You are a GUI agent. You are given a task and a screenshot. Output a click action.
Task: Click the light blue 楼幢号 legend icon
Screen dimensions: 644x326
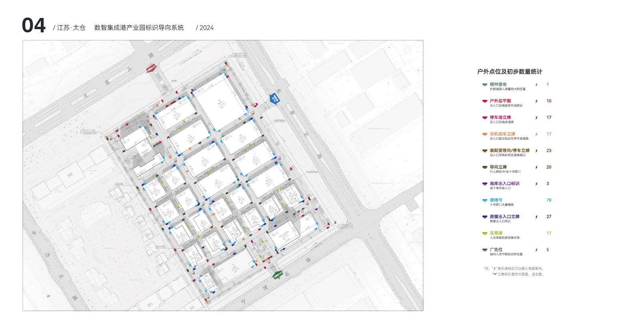(x=484, y=201)
